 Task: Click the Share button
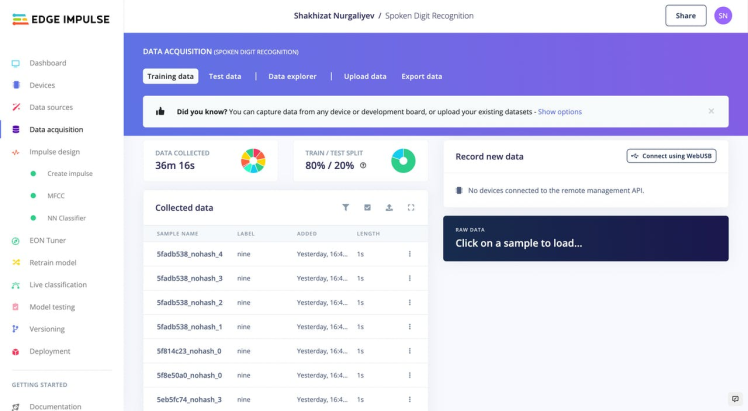pos(685,16)
